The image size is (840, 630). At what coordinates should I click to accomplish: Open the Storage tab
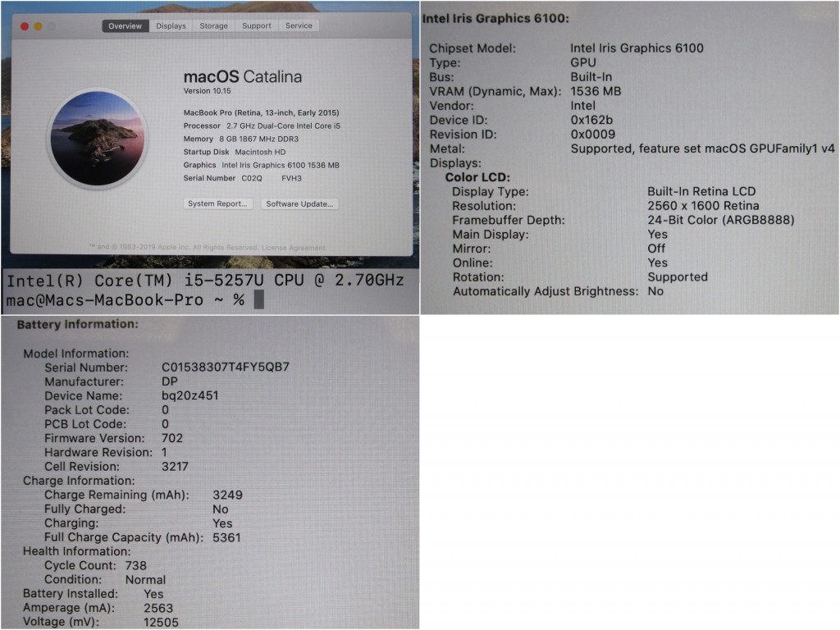pyautogui.click(x=214, y=25)
